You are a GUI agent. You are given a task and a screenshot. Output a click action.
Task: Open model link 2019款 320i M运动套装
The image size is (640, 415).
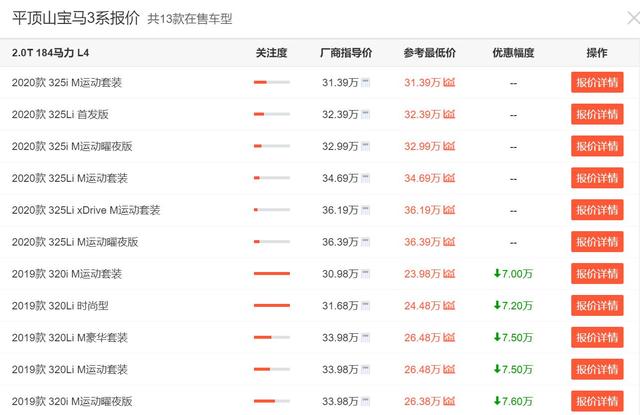pyautogui.click(x=67, y=274)
